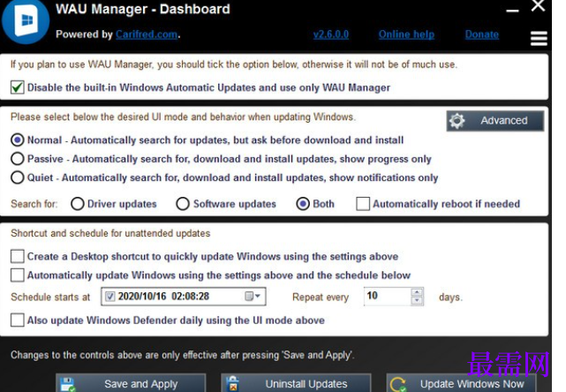Open the schedule date calendar dropdown
The height and width of the screenshot is (392, 566).
tap(253, 297)
